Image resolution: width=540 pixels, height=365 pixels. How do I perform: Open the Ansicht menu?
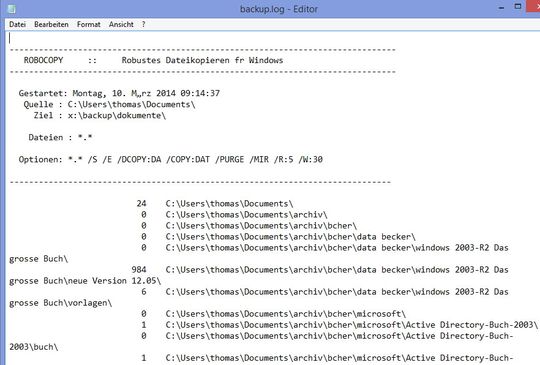121,24
